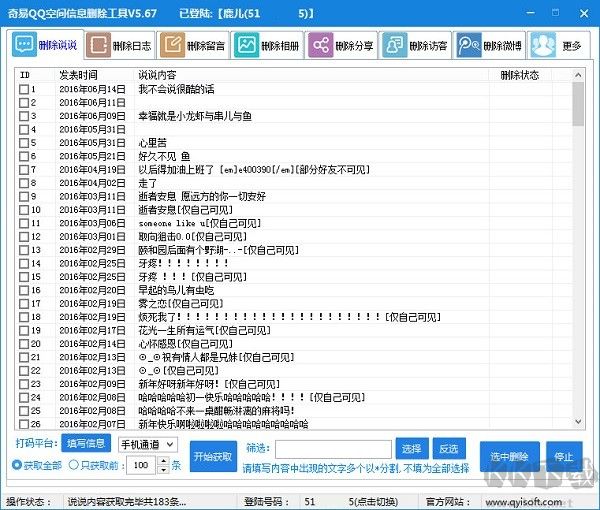Click the 发表时间 column header
Viewport: 600px width, 510px height.
point(78,75)
